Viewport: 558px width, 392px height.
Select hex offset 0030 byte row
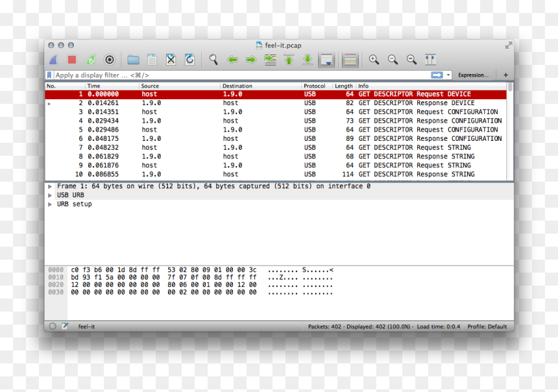tap(191, 292)
